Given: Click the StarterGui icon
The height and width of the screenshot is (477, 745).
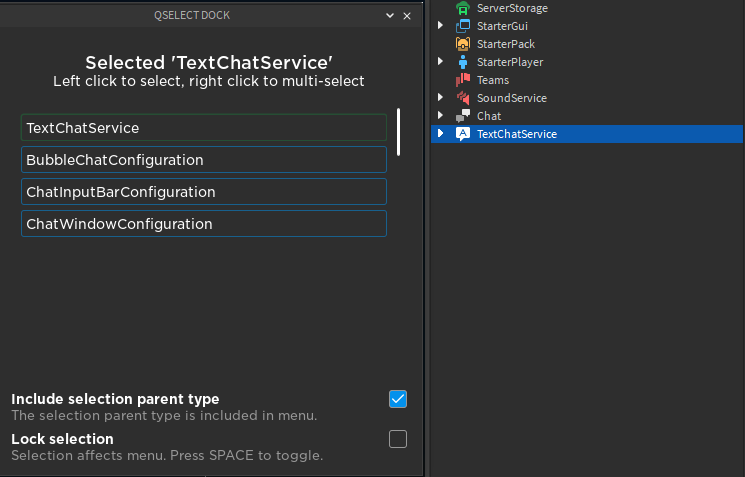Looking at the screenshot, I should (463, 26).
